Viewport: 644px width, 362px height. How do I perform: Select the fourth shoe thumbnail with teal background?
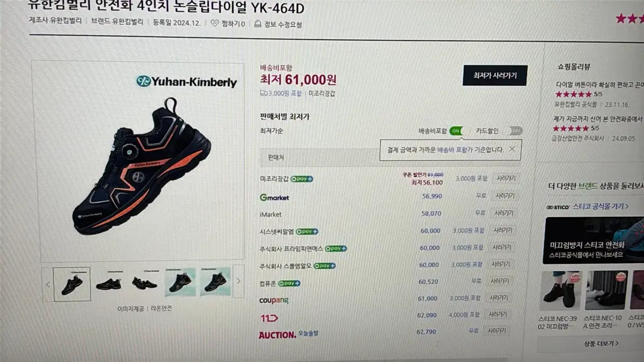pos(180,281)
